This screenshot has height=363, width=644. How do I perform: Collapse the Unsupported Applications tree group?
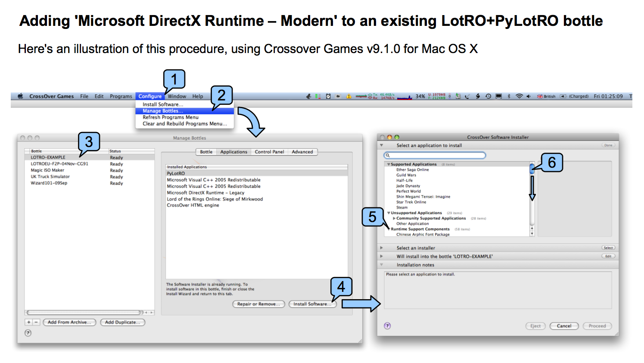(389, 213)
